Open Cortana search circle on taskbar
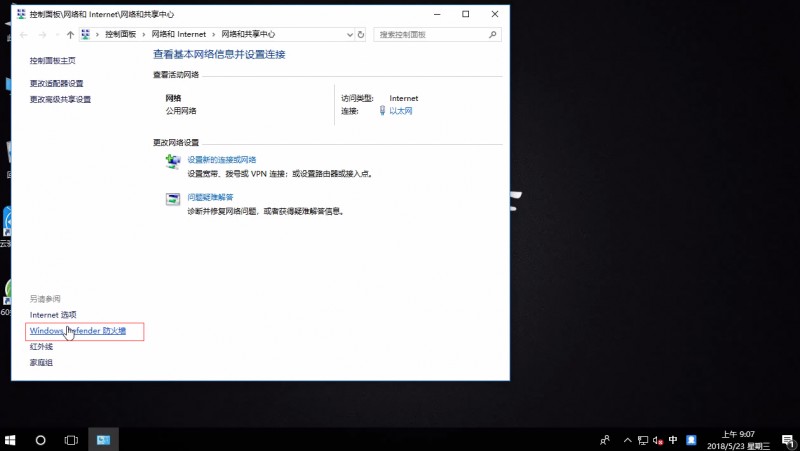Viewport: 800px width, 451px height. click(40, 440)
